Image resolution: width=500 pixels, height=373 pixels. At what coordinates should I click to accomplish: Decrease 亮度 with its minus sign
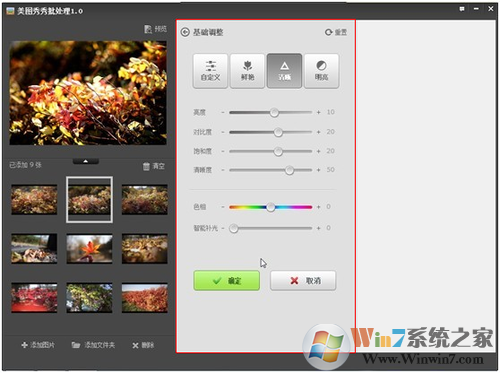point(223,113)
